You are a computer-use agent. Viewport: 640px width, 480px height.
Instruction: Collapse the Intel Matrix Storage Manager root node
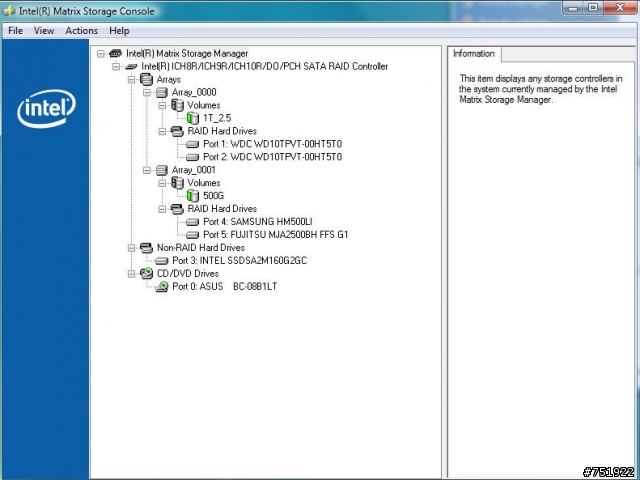pyautogui.click(x=101, y=53)
